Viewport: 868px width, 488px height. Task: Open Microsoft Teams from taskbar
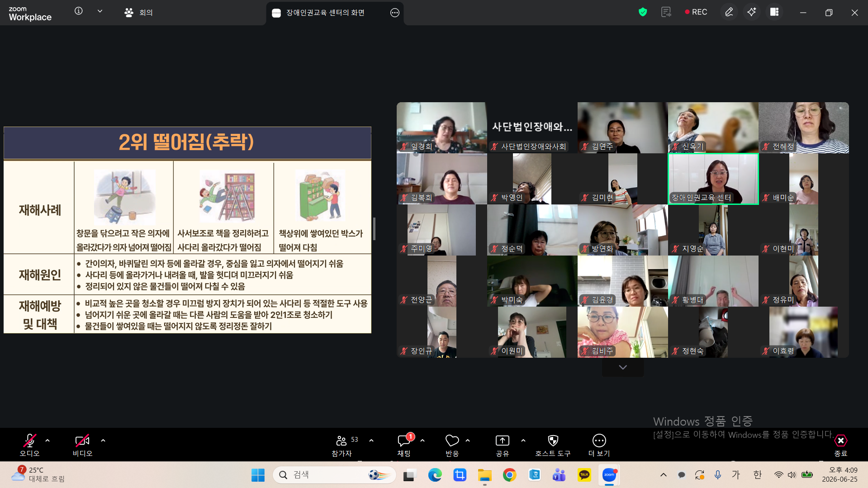559,475
